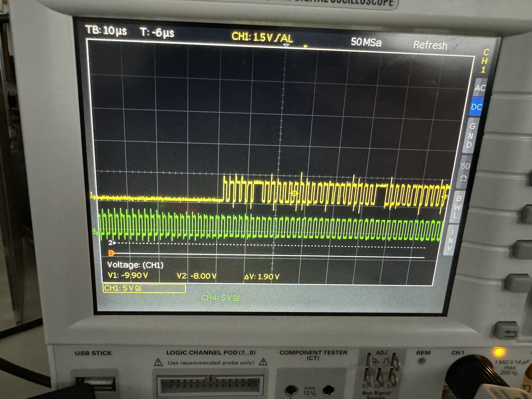Click the CH1: 5 V channel box
This screenshot has height=399, width=532.
144,288
